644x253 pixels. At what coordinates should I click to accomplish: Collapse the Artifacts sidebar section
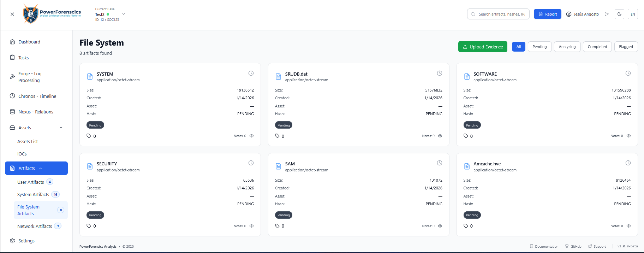[41, 169]
